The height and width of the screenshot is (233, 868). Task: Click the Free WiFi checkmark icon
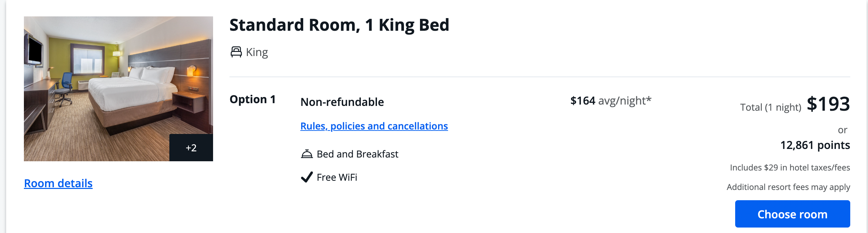coord(306,177)
